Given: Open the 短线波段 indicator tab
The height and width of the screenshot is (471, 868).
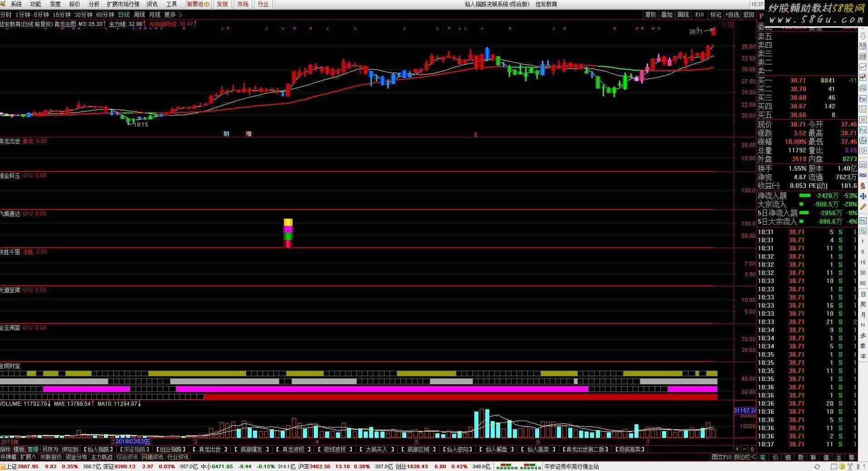Looking at the screenshot, I should (335, 449).
